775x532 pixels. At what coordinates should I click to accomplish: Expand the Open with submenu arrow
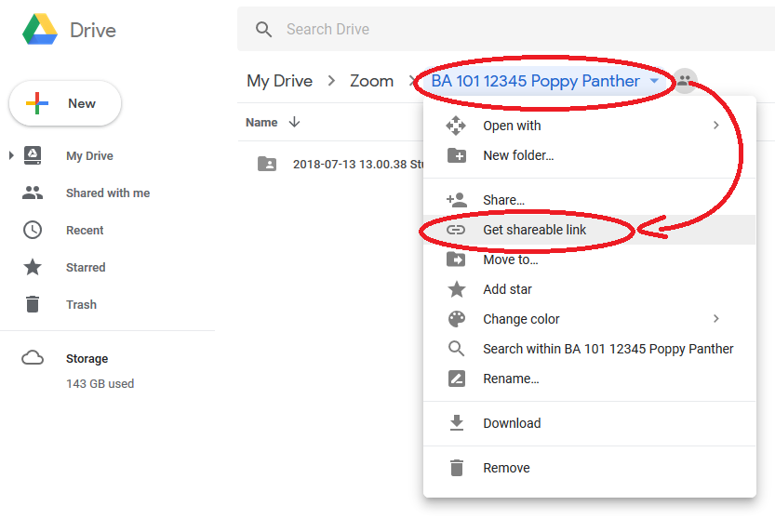[715, 126]
